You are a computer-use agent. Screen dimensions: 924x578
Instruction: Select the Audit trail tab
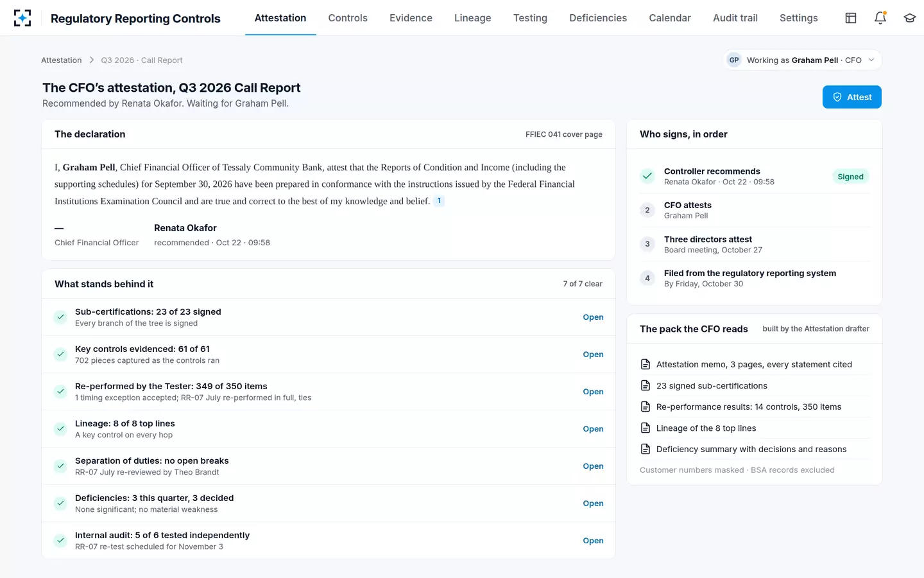735,18
